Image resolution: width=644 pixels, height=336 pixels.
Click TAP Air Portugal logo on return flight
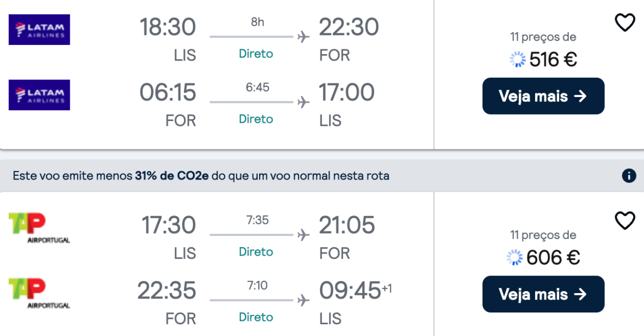39,293
